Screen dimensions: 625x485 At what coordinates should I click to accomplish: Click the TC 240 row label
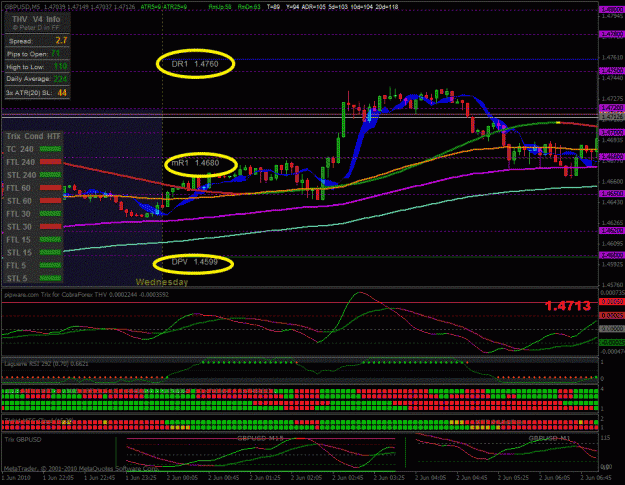click(20, 149)
